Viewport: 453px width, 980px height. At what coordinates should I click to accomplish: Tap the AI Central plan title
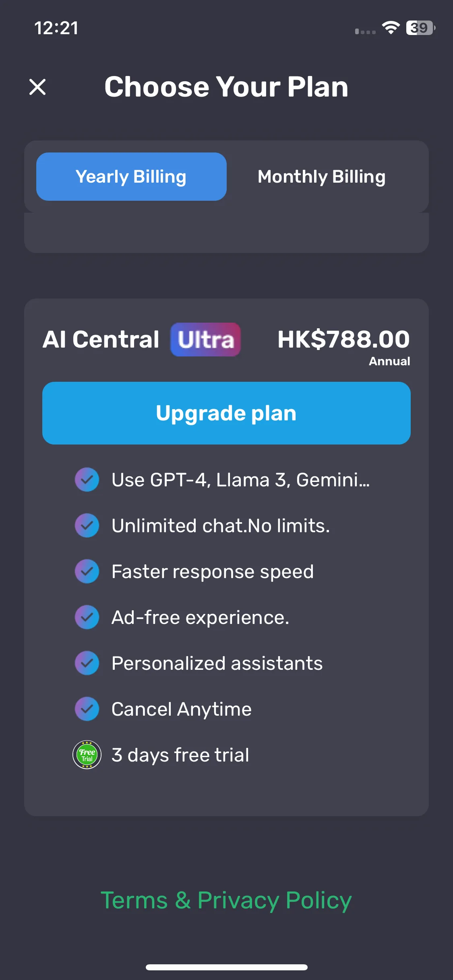pyautogui.click(x=101, y=339)
